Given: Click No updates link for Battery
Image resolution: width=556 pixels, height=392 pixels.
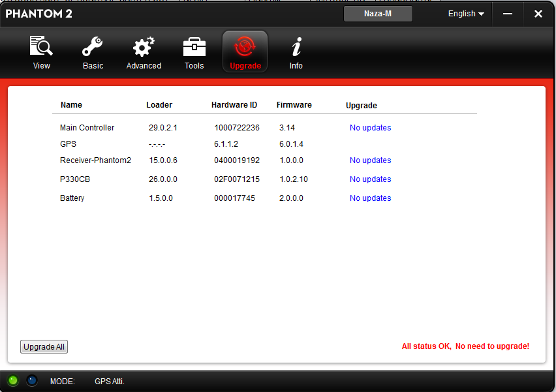Looking at the screenshot, I should [x=370, y=198].
